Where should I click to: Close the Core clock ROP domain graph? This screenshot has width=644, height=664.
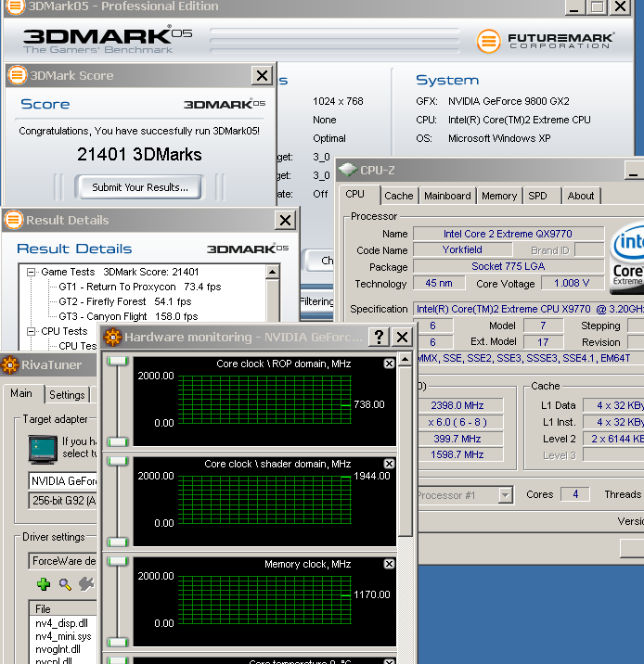[x=389, y=364]
